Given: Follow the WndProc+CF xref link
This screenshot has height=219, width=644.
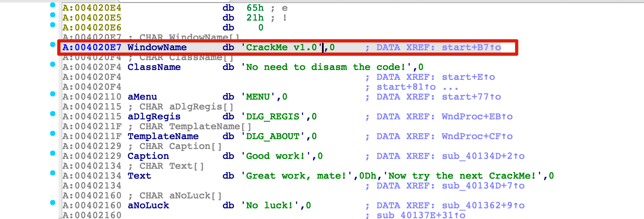Looking at the screenshot, I should (477, 136).
